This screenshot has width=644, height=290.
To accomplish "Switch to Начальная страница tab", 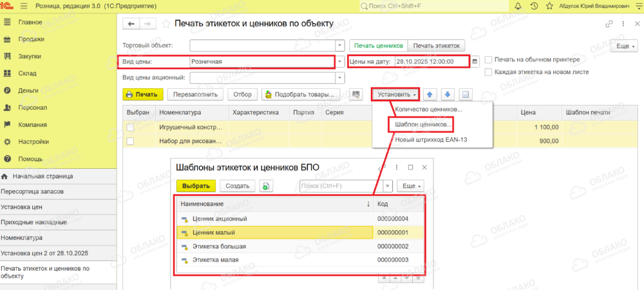I will pos(59,176).
